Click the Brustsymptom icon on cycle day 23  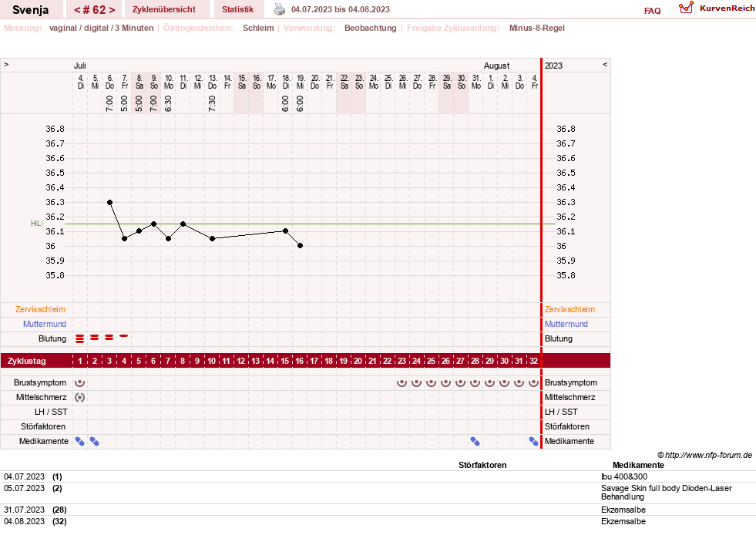pos(402,382)
